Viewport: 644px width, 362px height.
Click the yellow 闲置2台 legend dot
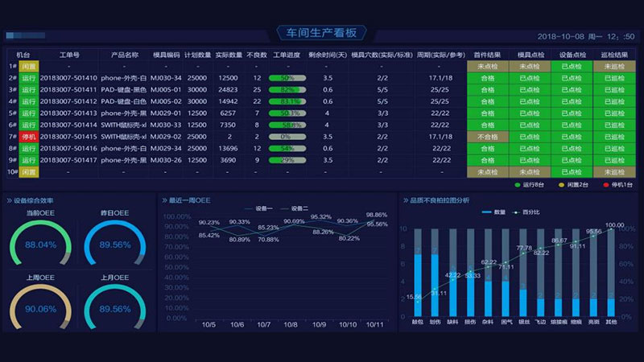point(563,185)
